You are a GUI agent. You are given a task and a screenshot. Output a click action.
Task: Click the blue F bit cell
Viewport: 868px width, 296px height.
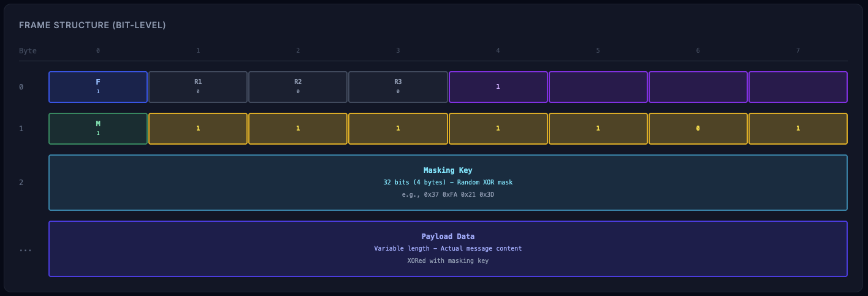click(98, 87)
